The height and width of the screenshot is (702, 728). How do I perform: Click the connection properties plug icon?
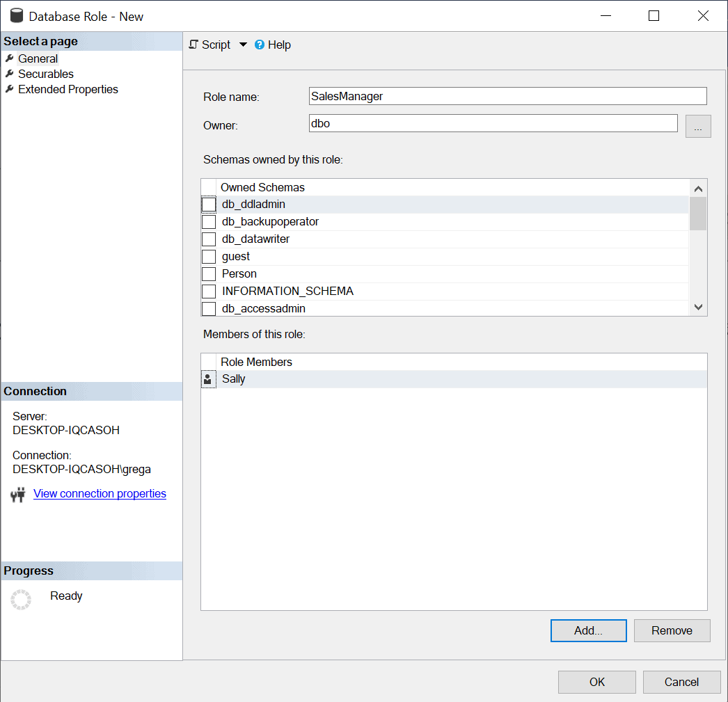[18, 495]
